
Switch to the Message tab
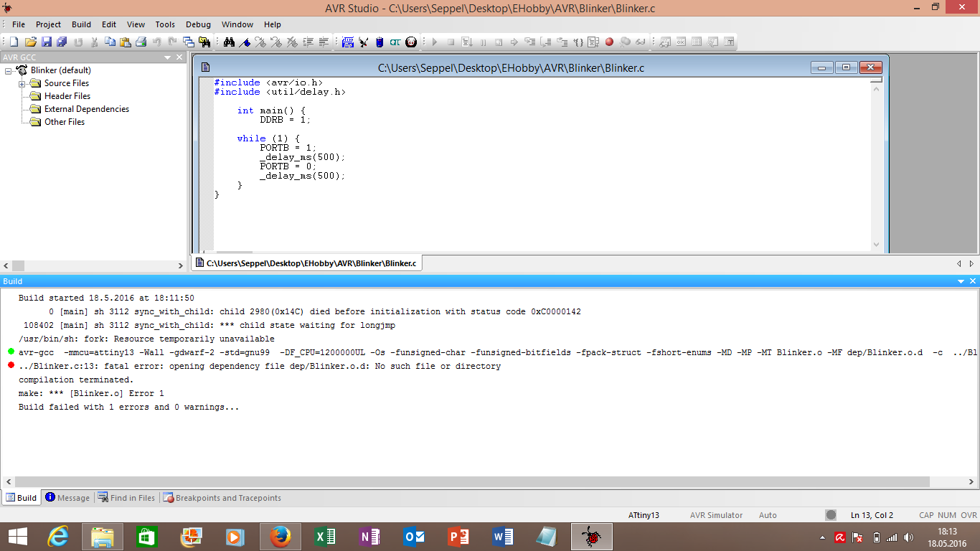point(67,498)
